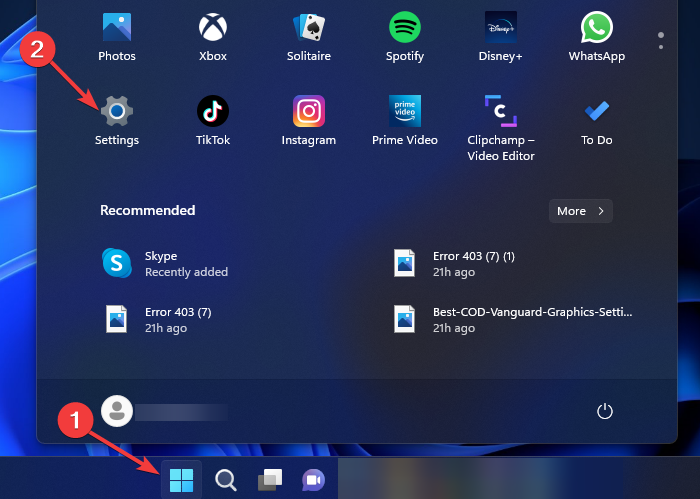700x499 pixels.
Task: Click the Recommended heading
Action: coord(148,210)
